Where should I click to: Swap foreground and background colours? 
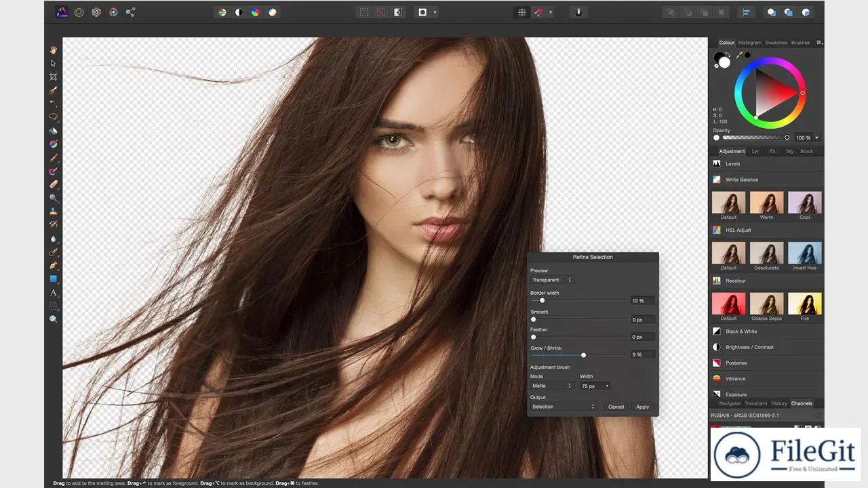pyautogui.click(x=728, y=54)
